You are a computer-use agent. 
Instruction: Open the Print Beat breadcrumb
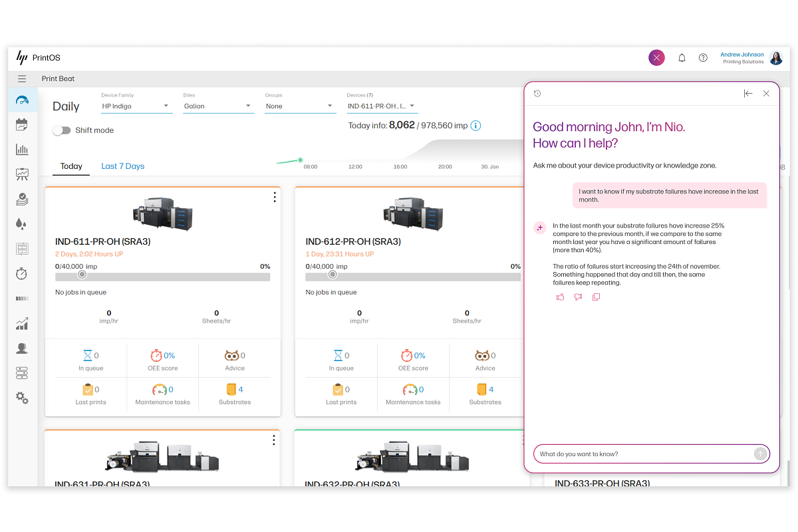click(59, 78)
